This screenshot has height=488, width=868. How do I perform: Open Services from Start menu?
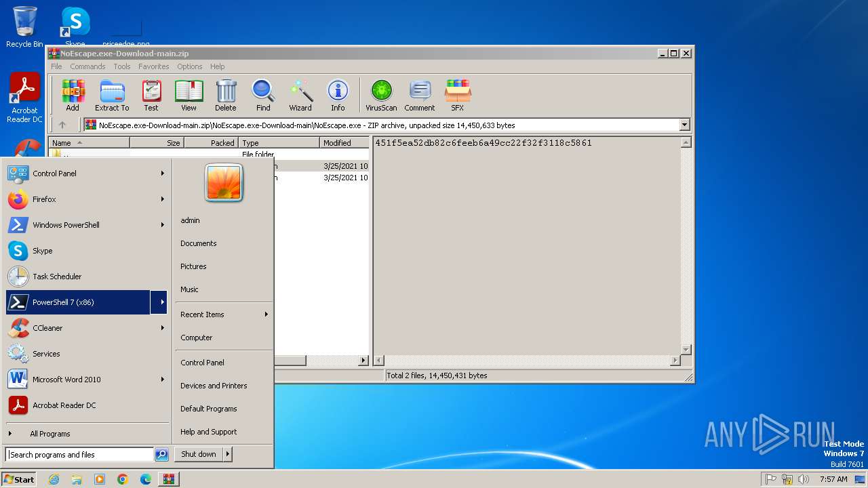86,354
